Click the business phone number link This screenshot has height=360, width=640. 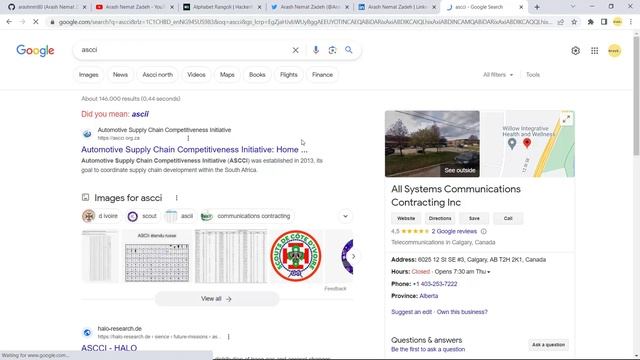click(435, 284)
